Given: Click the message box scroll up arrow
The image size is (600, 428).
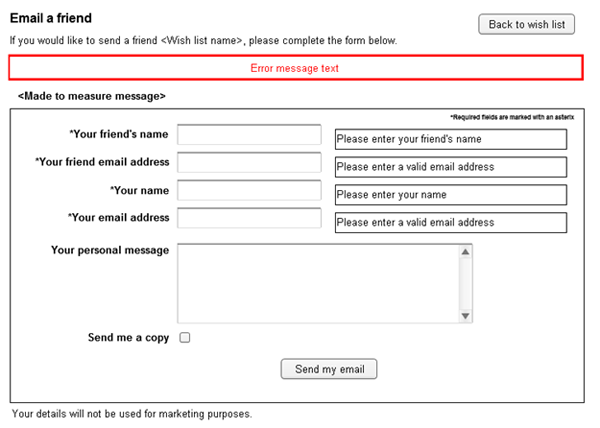Looking at the screenshot, I should [465, 252].
